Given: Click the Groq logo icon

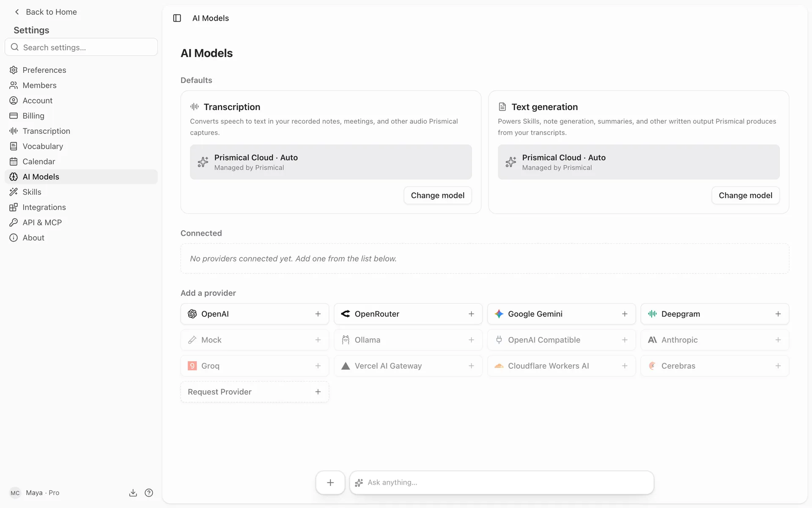Looking at the screenshot, I should pos(192,366).
